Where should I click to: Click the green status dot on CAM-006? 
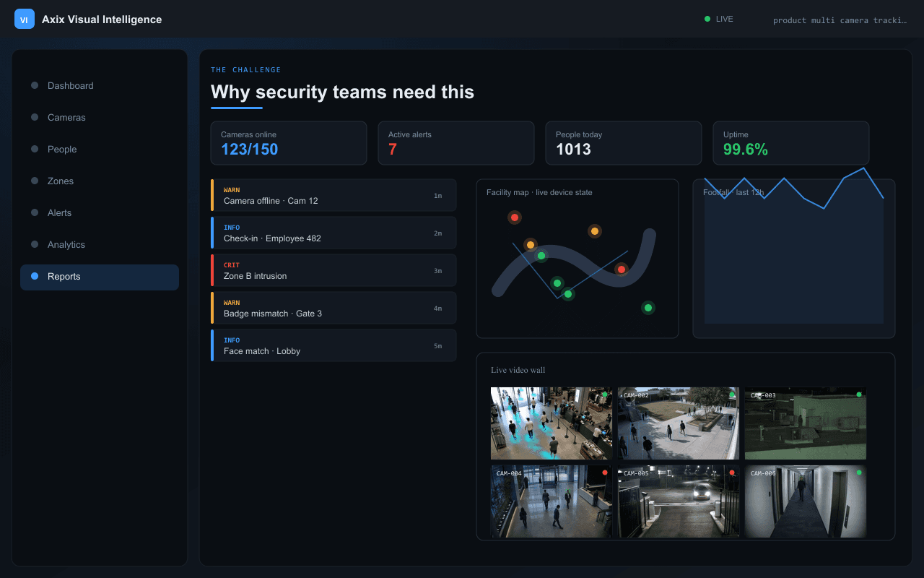(859, 473)
